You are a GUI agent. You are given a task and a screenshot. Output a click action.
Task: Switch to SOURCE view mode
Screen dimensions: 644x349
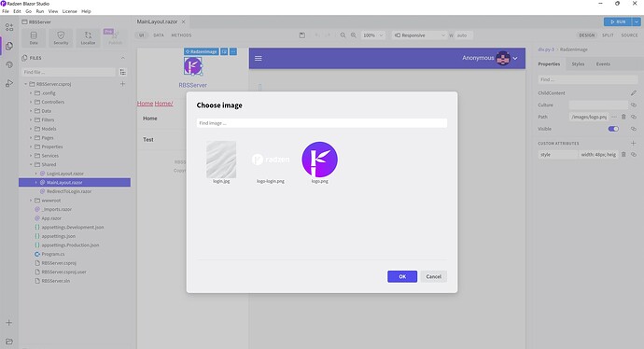tap(629, 35)
